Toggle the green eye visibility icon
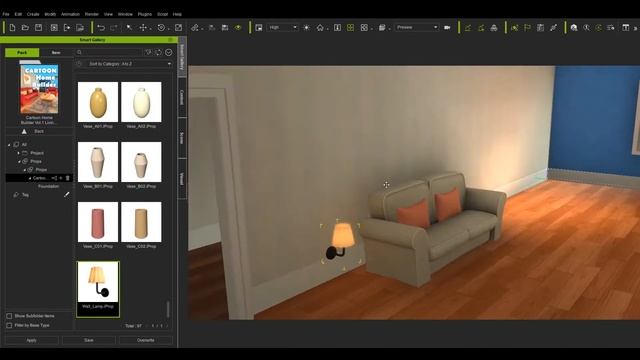The height and width of the screenshot is (360, 640). [x=238, y=27]
